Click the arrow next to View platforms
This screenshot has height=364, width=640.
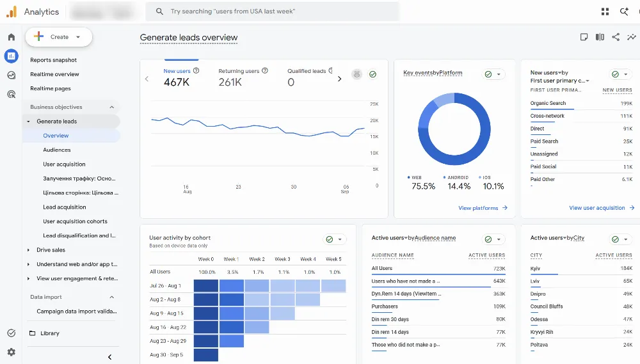point(505,208)
